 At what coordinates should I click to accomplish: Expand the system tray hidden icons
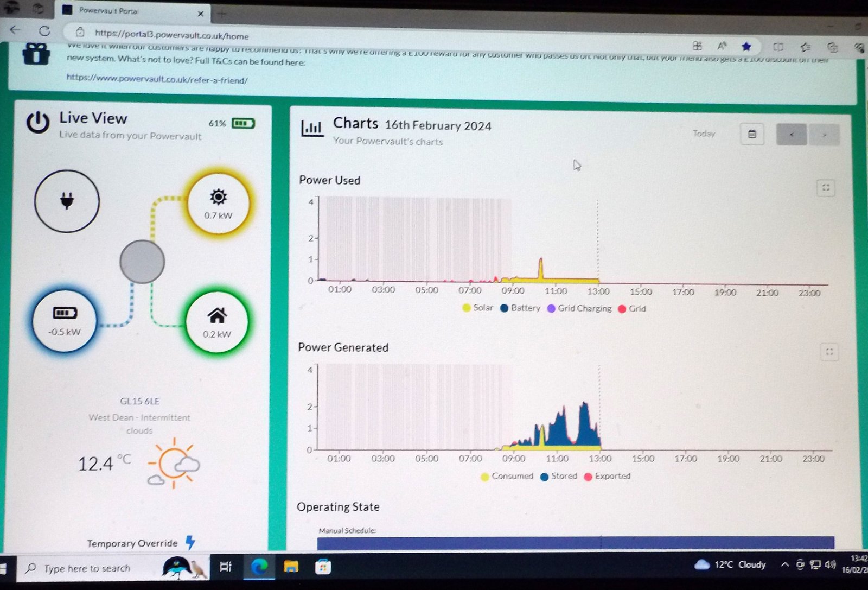tap(784, 565)
